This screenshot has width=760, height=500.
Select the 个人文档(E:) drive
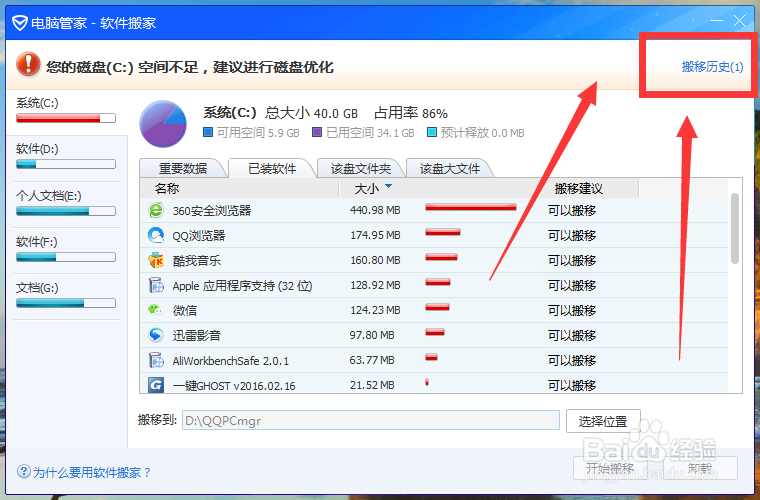(x=66, y=204)
